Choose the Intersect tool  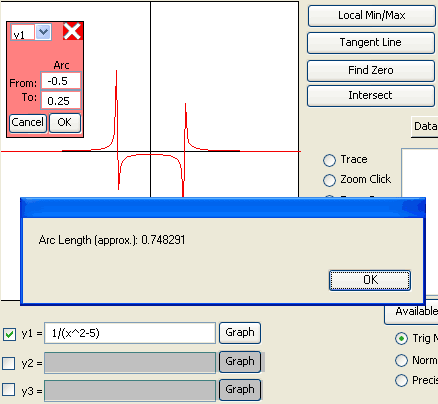pyautogui.click(x=371, y=96)
